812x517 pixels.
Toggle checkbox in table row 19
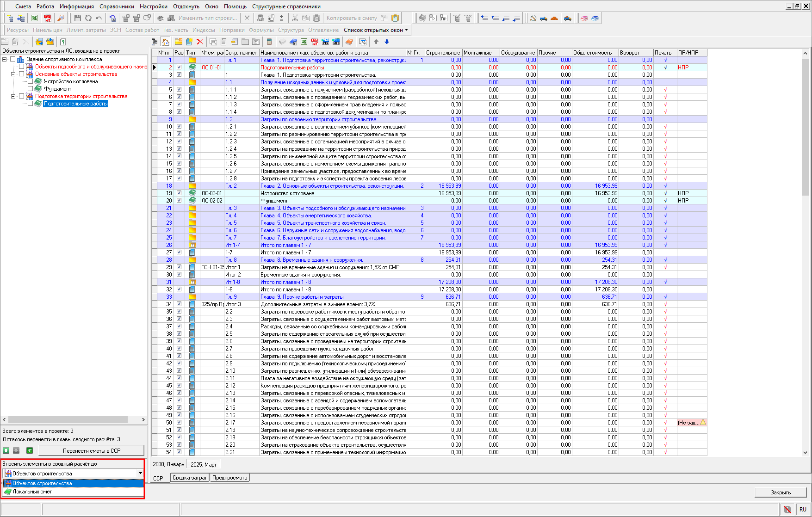pyautogui.click(x=179, y=193)
